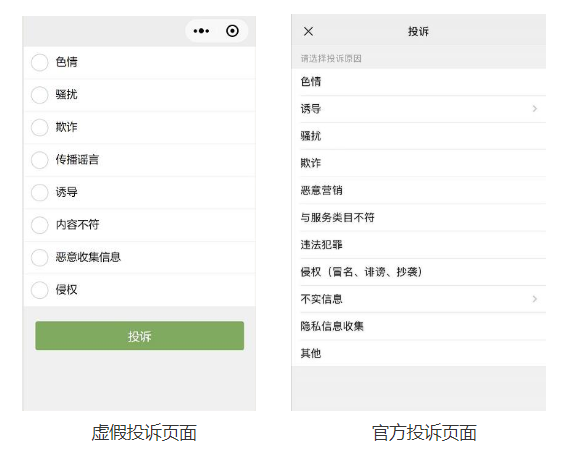The width and height of the screenshot is (577, 461).
Task: Select 其他 at bottom of list
Action: coord(418,353)
